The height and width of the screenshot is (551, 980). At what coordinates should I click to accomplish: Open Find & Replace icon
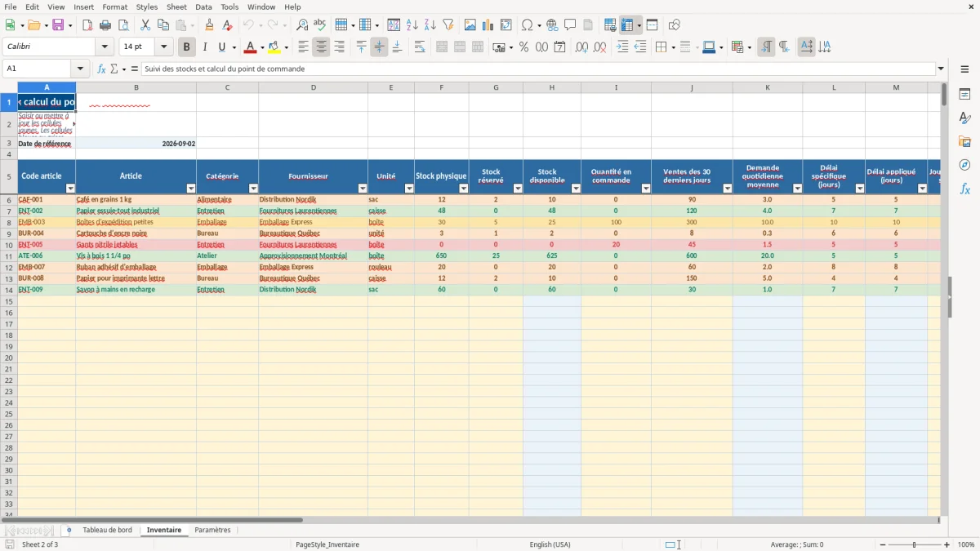[x=302, y=25]
